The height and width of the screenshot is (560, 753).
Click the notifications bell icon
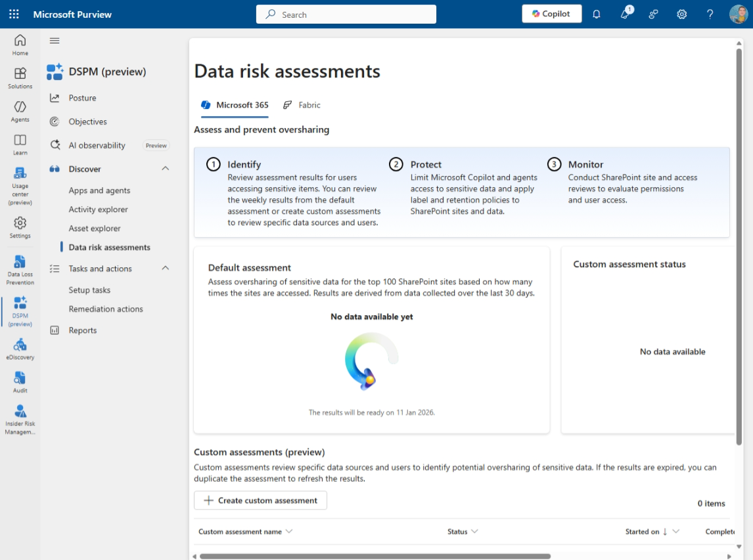[597, 14]
